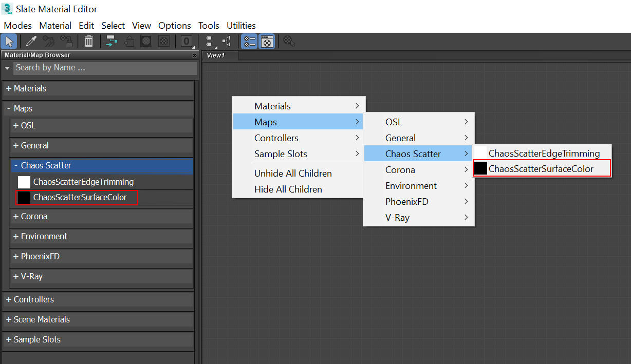Open the View menu

(x=141, y=25)
